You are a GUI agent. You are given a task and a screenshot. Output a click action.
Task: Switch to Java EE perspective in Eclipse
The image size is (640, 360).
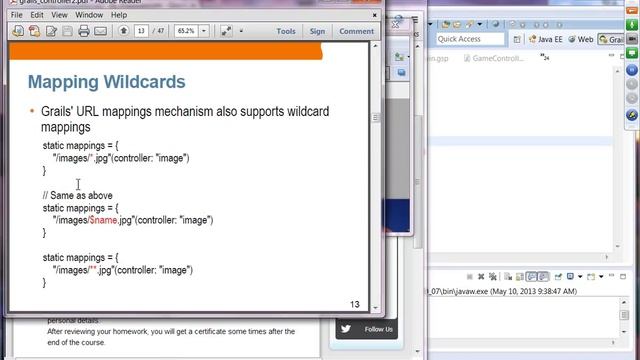tap(545, 39)
